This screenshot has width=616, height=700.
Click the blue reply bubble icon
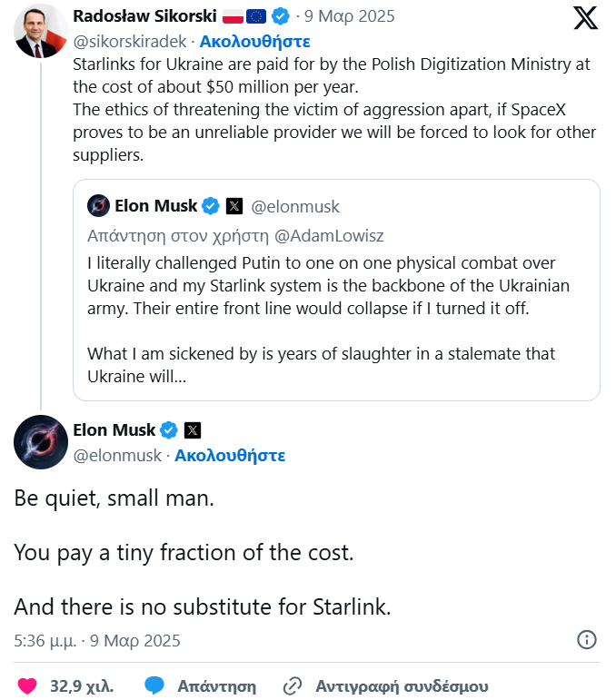coord(155,685)
